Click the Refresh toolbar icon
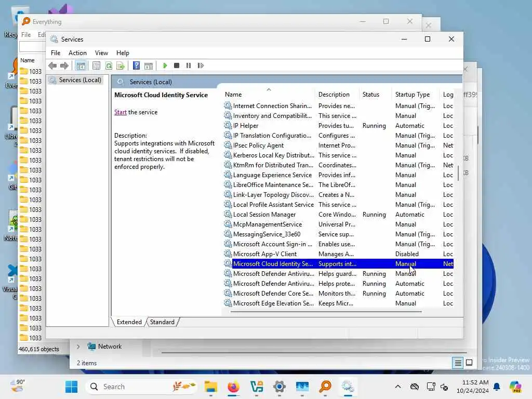 coord(109,65)
